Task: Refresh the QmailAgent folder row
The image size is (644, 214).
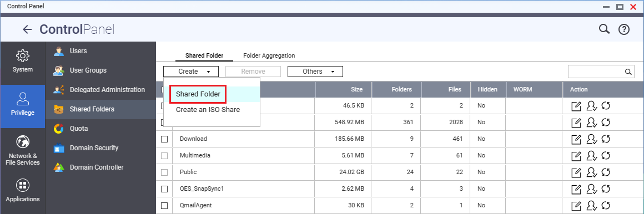Action: [605, 206]
